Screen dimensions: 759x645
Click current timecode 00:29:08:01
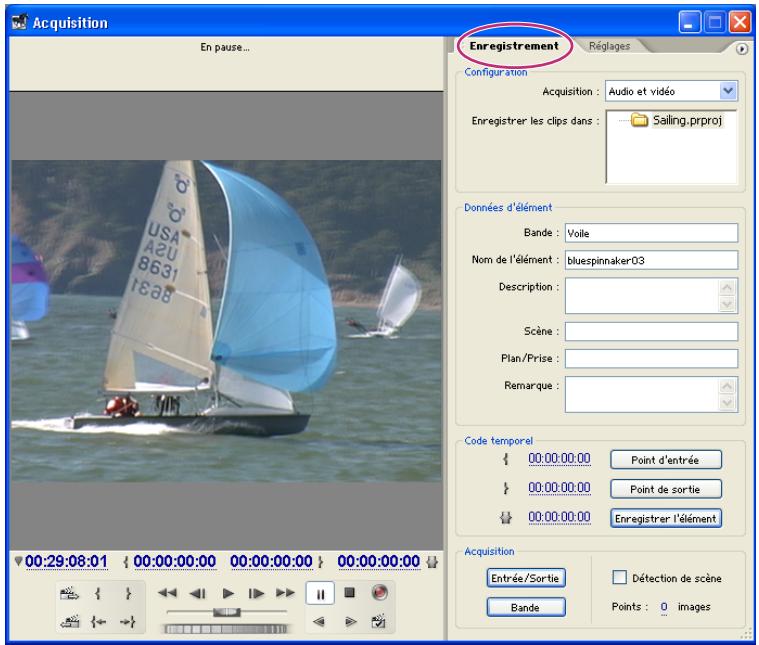pyautogui.click(x=66, y=562)
